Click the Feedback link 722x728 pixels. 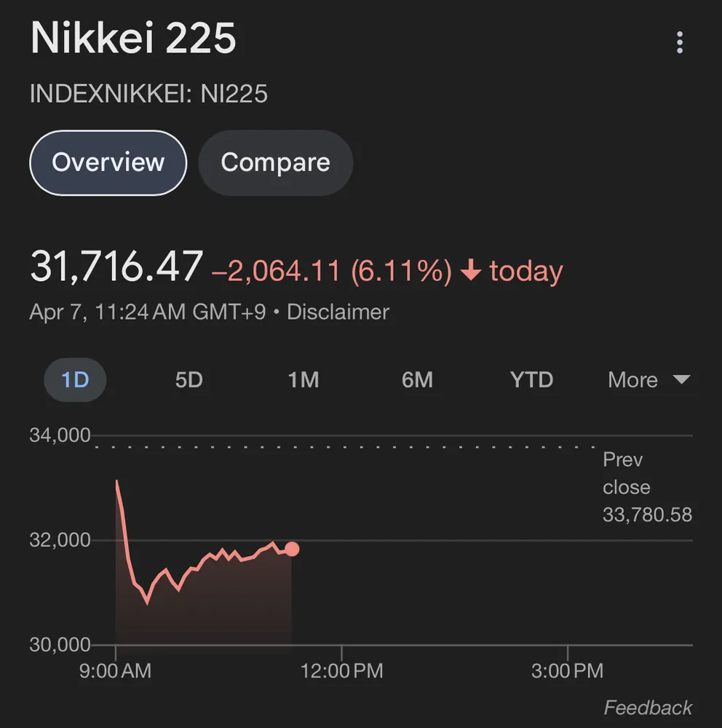coord(648,708)
